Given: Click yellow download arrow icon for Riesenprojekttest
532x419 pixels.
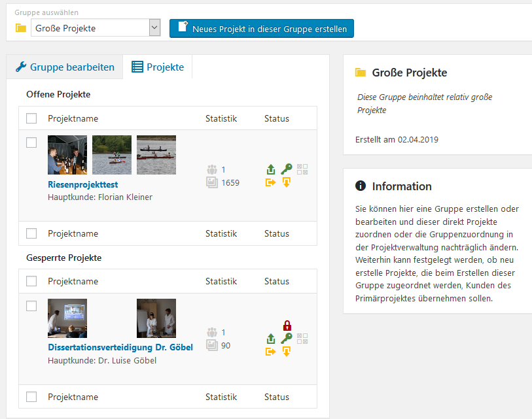Looking at the screenshot, I should click(x=286, y=182).
